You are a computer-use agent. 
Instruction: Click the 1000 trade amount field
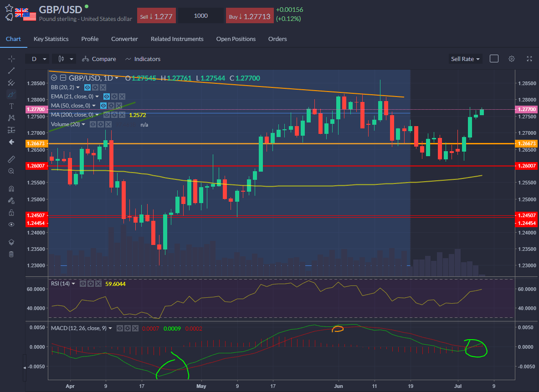tap(201, 16)
